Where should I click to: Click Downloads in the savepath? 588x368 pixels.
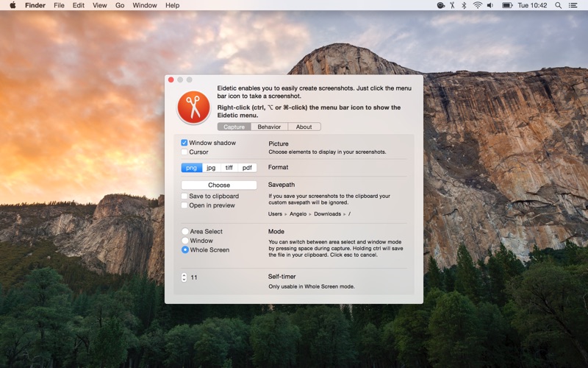[x=327, y=213]
